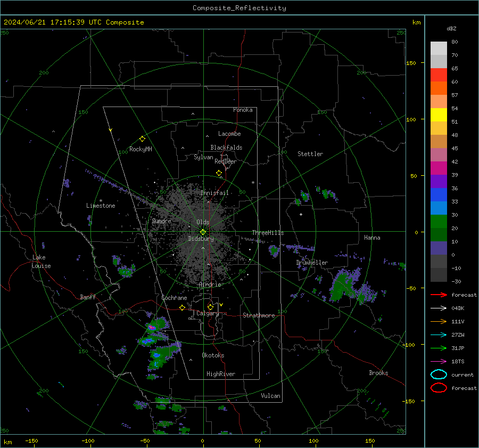Click the Airdrie city label
Screen dimensions: 479x448
click(210, 284)
